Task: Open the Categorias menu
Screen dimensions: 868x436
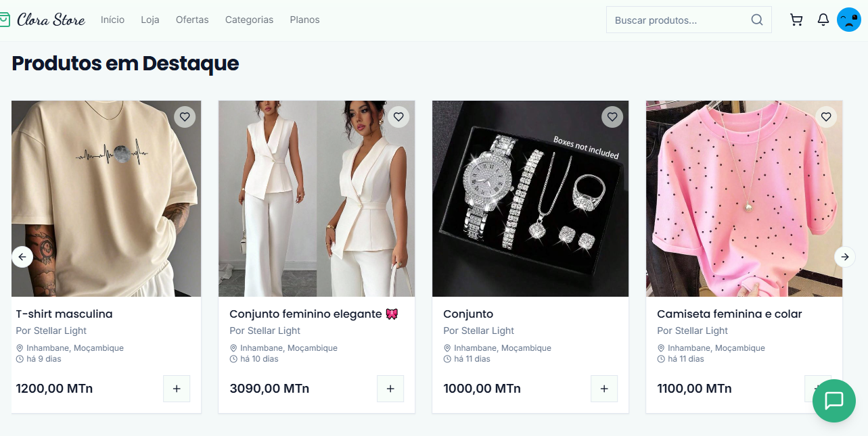Action: click(249, 20)
